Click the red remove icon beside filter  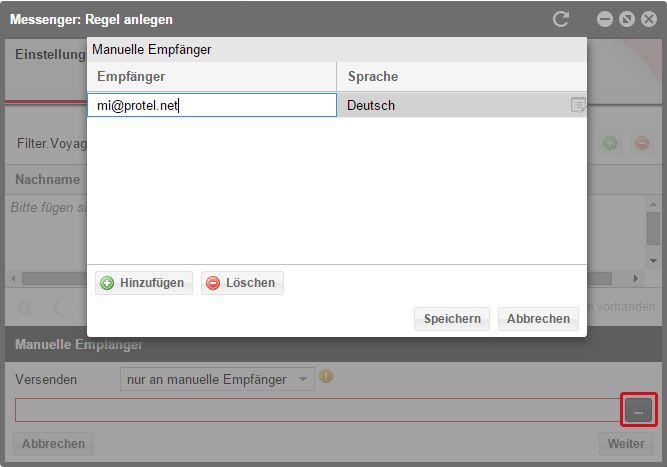coord(641,143)
